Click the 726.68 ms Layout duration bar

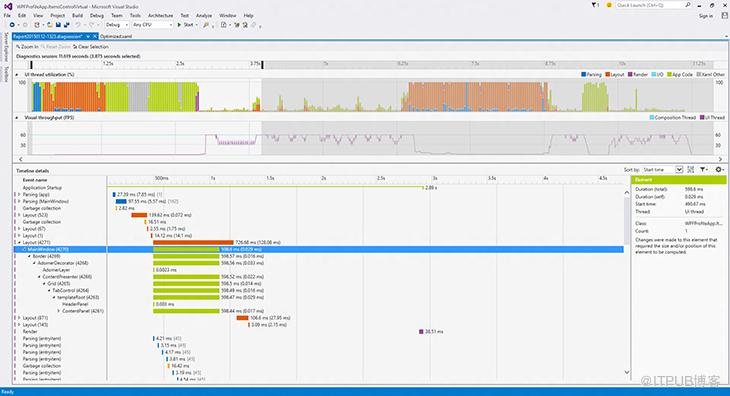[x=193, y=242]
